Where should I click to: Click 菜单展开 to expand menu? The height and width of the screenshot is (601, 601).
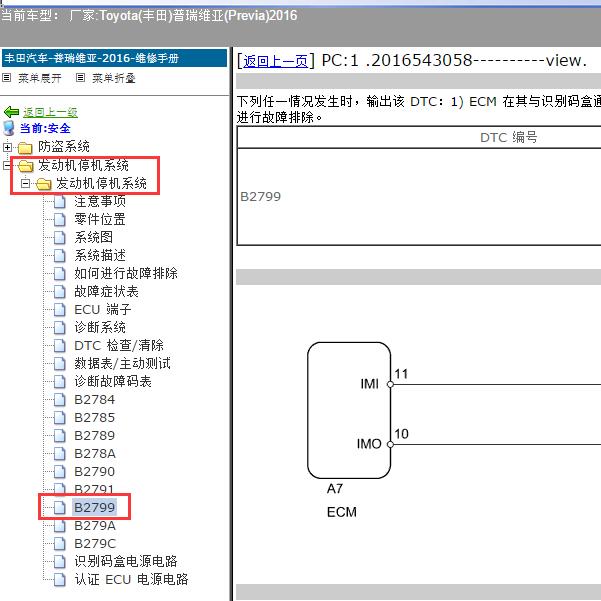click(x=39, y=78)
